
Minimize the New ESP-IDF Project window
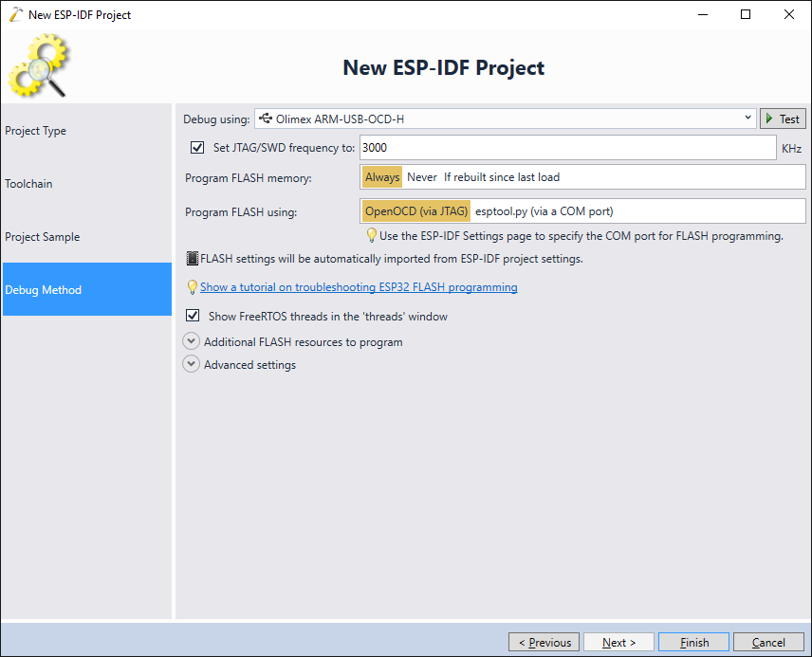(703, 14)
